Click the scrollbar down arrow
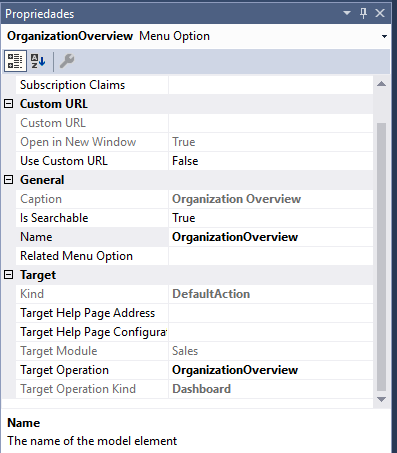397x453 pixels. click(381, 399)
